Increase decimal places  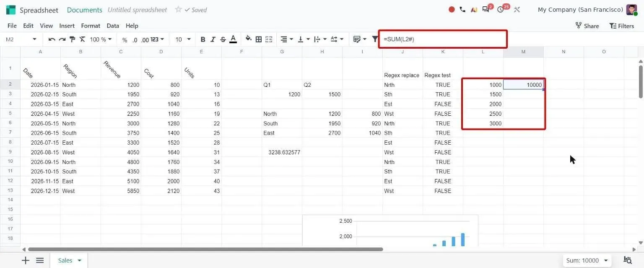click(145, 40)
